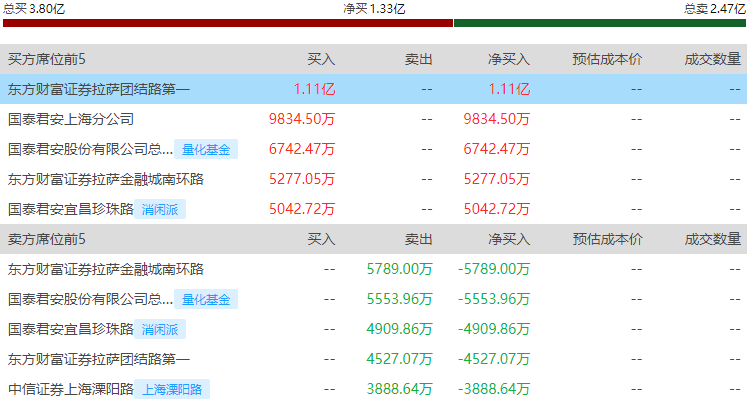
Task: Click 卖出 column header in seller table
Action: (418, 239)
